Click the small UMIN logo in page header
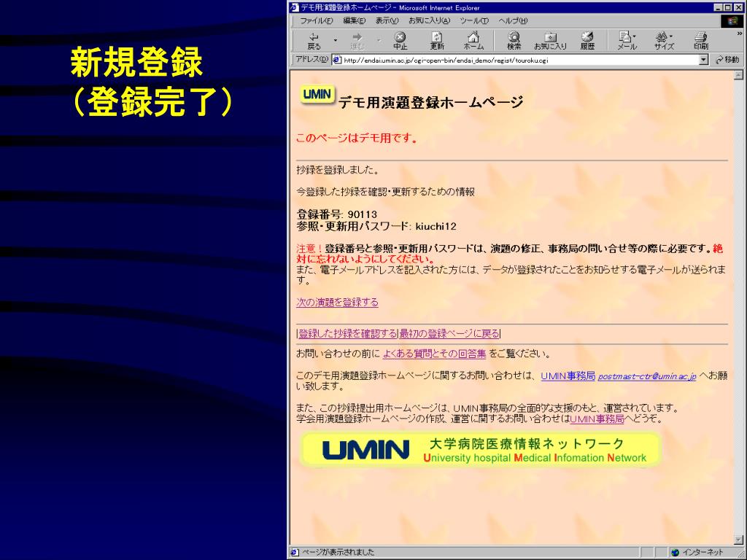Image resolution: width=747 pixels, height=560 pixels. coord(317,94)
